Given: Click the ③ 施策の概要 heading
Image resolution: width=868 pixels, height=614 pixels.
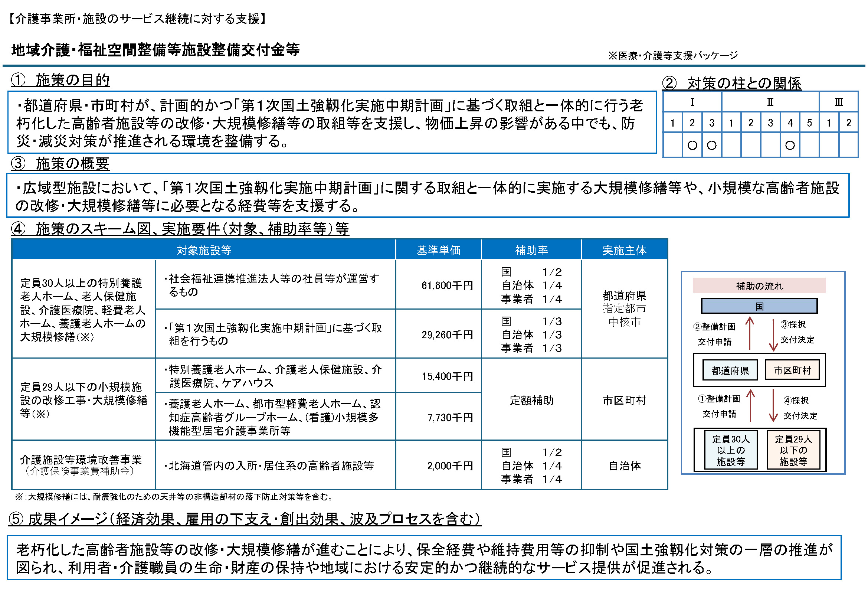Looking at the screenshot, I should pos(60,164).
